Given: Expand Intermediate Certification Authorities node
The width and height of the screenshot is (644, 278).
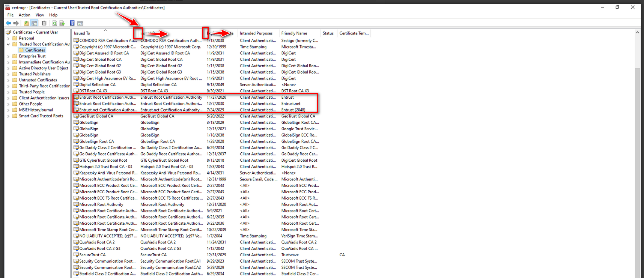Looking at the screenshot, I should [x=8, y=62].
